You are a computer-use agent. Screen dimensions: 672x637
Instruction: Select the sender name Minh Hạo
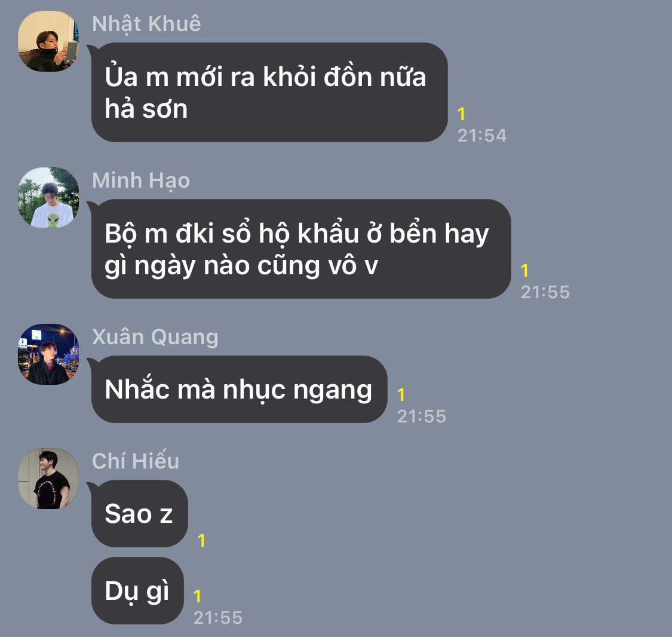(141, 180)
